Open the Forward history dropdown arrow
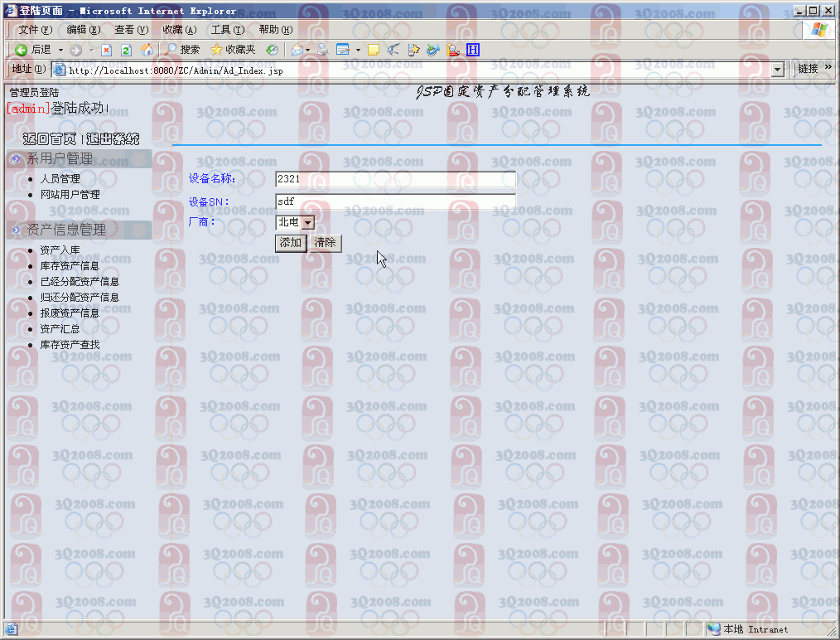Viewport: 840px width, 640px height. click(91, 51)
